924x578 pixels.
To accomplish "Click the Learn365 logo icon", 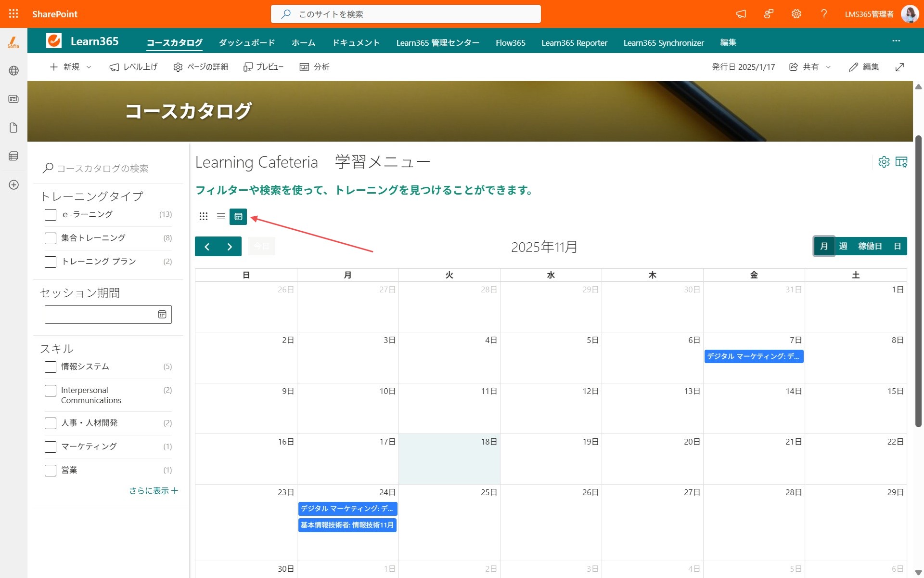I will (54, 41).
